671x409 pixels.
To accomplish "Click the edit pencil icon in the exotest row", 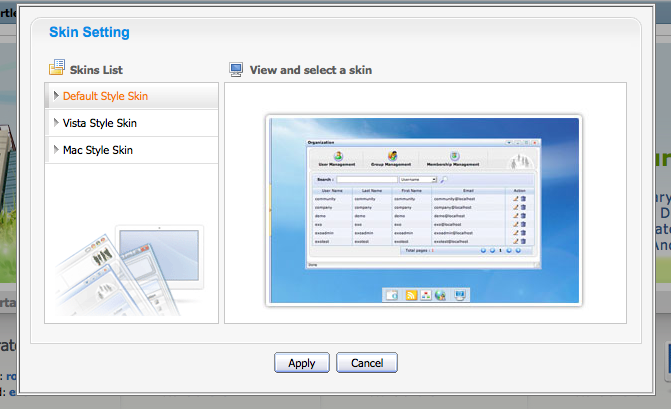I will pyautogui.click(x=516, y=241).
